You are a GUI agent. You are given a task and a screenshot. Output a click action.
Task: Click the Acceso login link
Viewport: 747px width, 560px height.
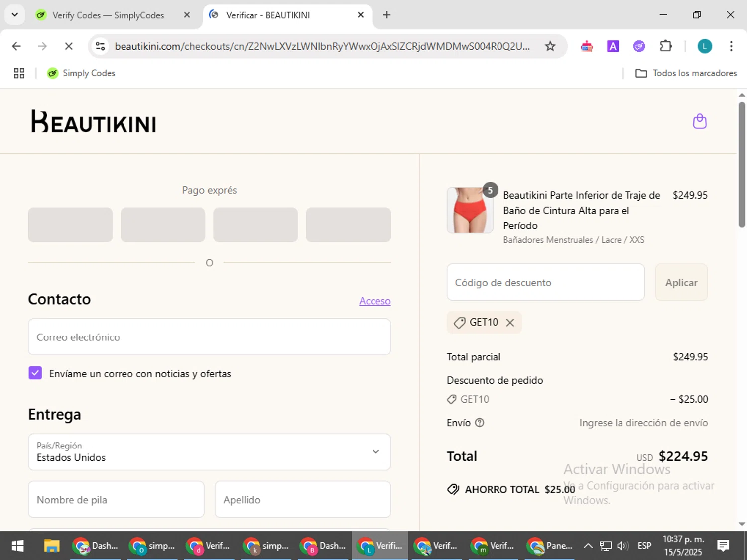[374, 301]
